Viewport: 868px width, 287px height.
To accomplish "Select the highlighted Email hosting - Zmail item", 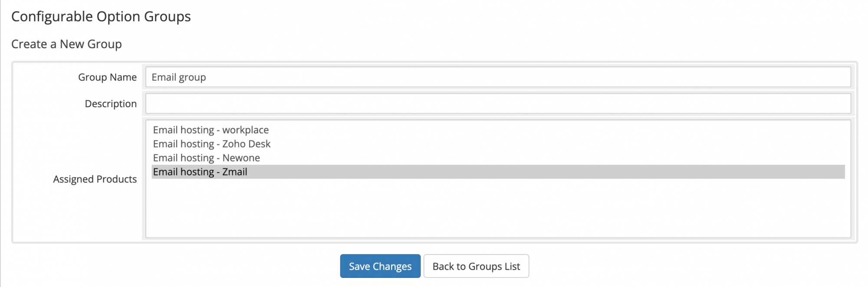I will pos(200,172).
